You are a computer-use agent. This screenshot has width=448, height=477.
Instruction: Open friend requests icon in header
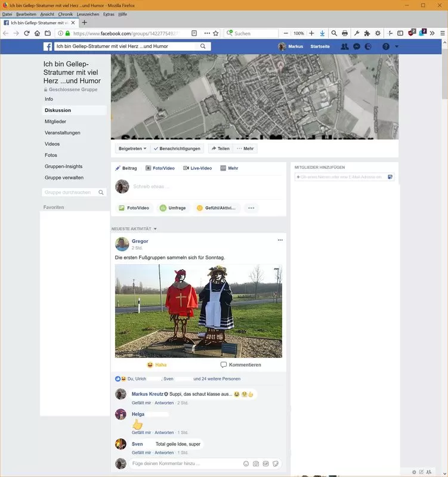pos(344,47)
